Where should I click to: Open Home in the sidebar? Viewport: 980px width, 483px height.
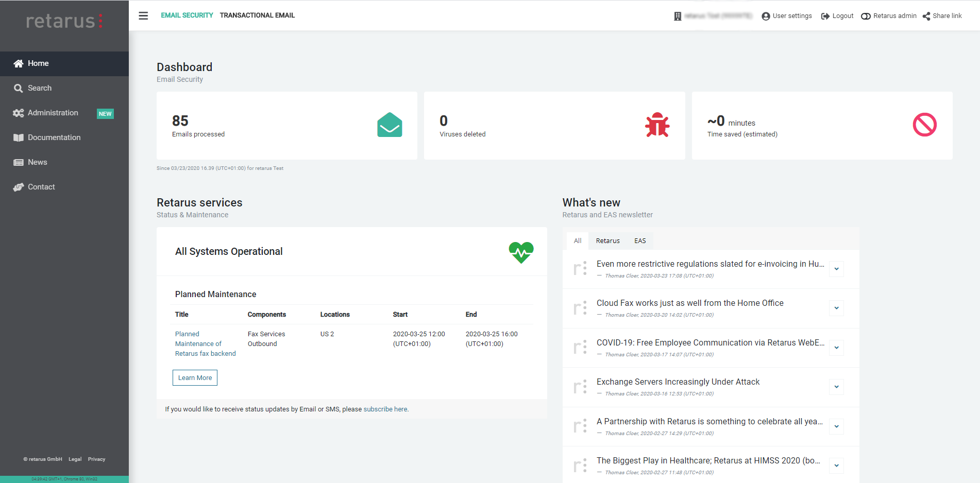pyautogui.click(x=64, y=63)
